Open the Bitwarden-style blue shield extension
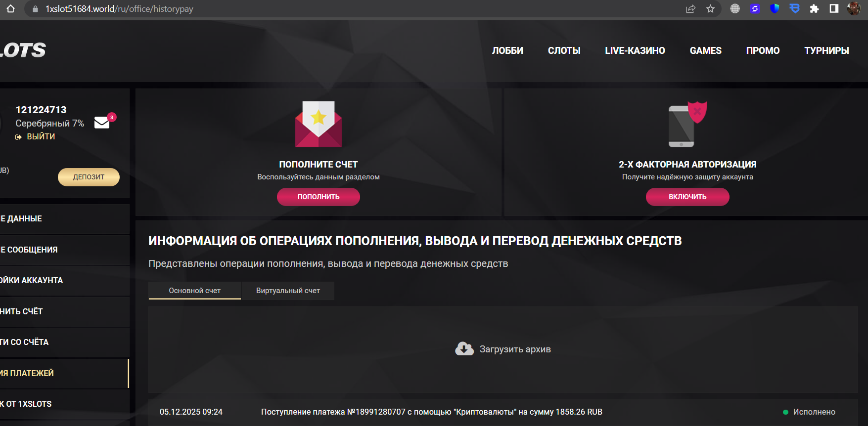Screen dimensions: 868x426 click(794, 8)
